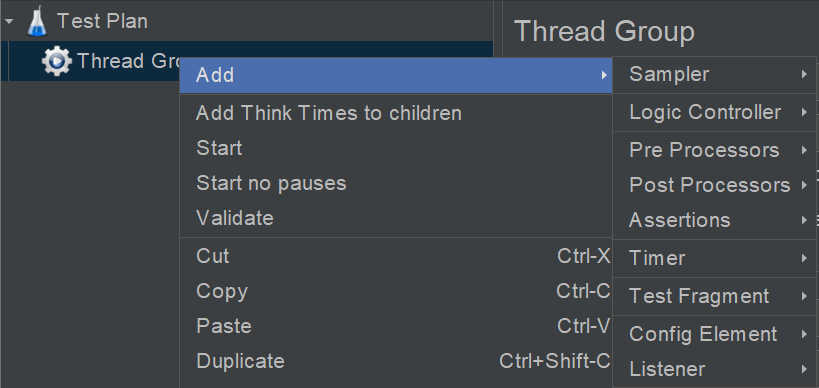Select the Paste option

(x=396, y=326)
